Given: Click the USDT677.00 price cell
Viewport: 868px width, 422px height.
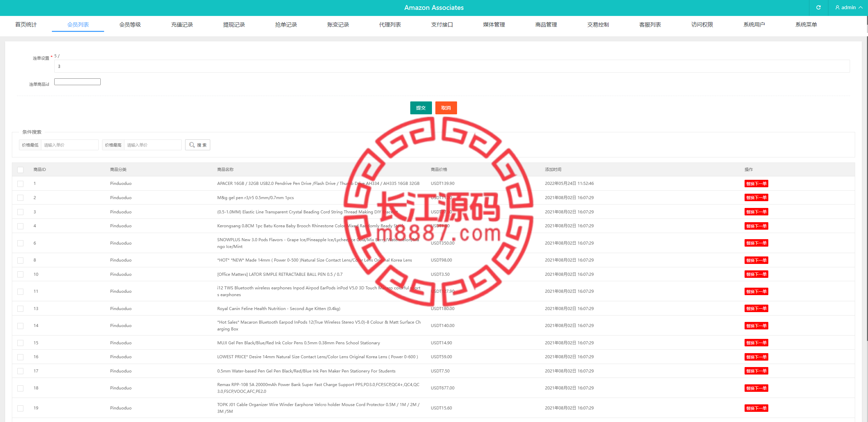Looking at the screenshot, I should coord(442,388).
